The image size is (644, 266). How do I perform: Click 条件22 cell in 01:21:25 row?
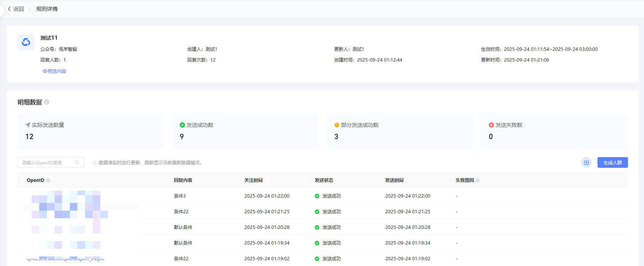point(181,212)
